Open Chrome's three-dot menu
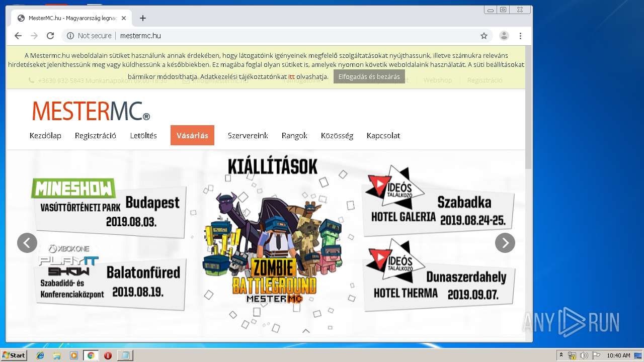644x362 pixels. pyautogui.click(x=520, y=36)
